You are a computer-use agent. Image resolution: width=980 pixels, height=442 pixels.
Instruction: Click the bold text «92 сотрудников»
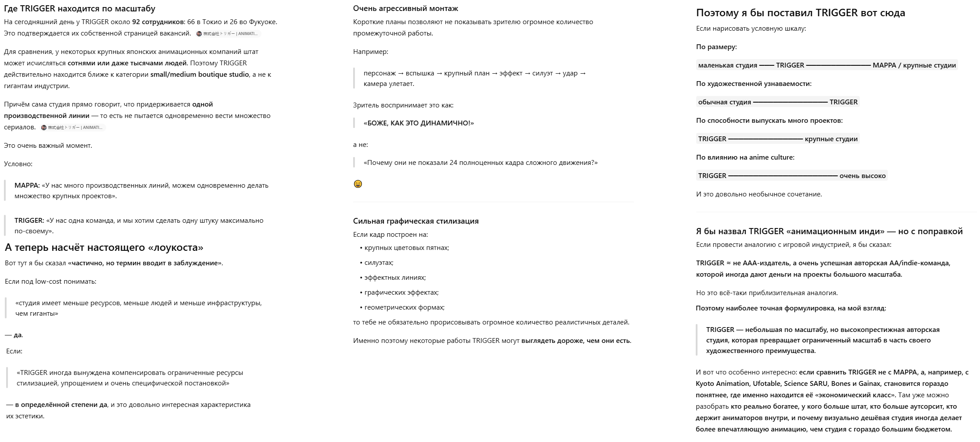pos(157,22)
